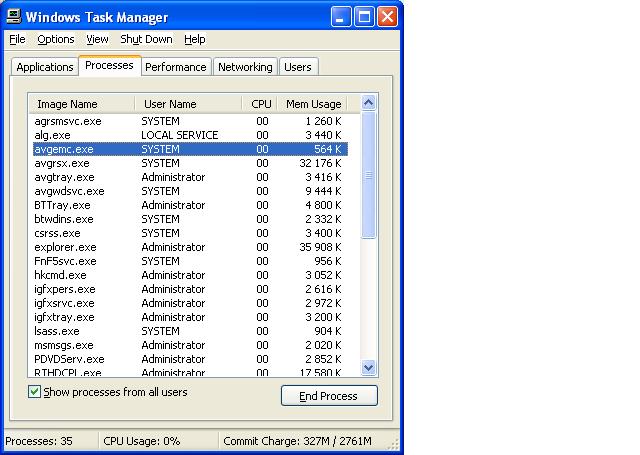Select the avgwdsvc.exe process row
Screen dimensions: 640x455
point(190,191)
